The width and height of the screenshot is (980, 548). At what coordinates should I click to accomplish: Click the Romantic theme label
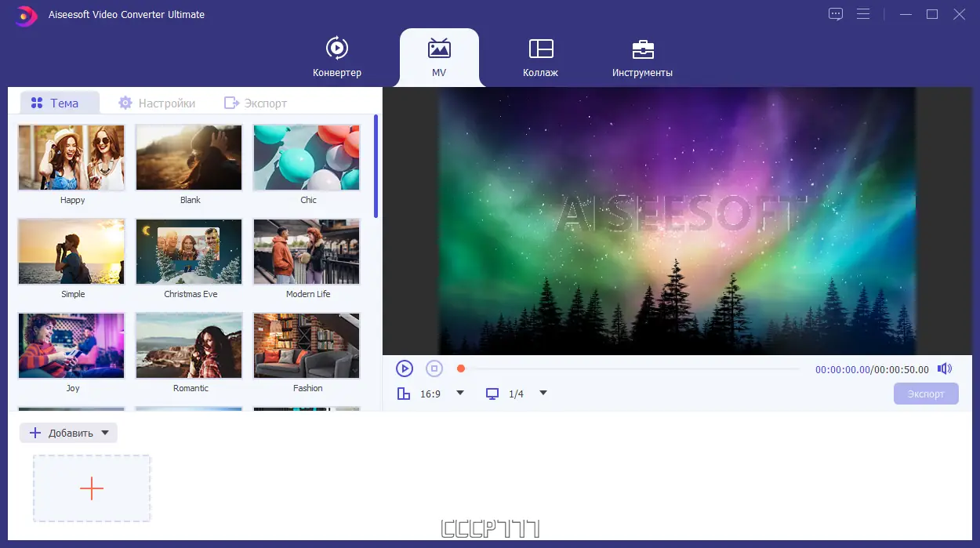(191, 388)
